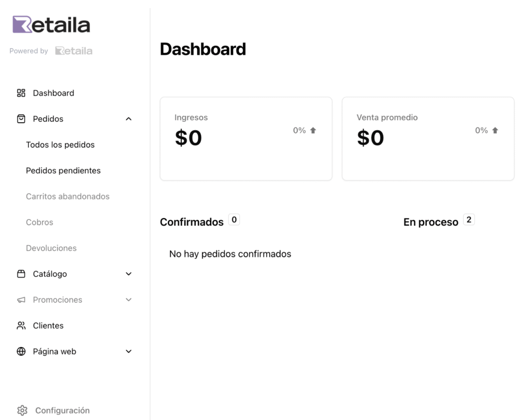Expand the Página web chevron
519x420 pixels.
click(129, 352)
